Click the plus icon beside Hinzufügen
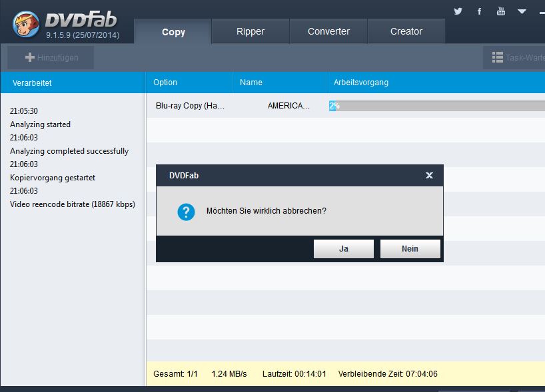Image resolution: width=545 pixels, height=392 pixels. [x=29, y=58]
